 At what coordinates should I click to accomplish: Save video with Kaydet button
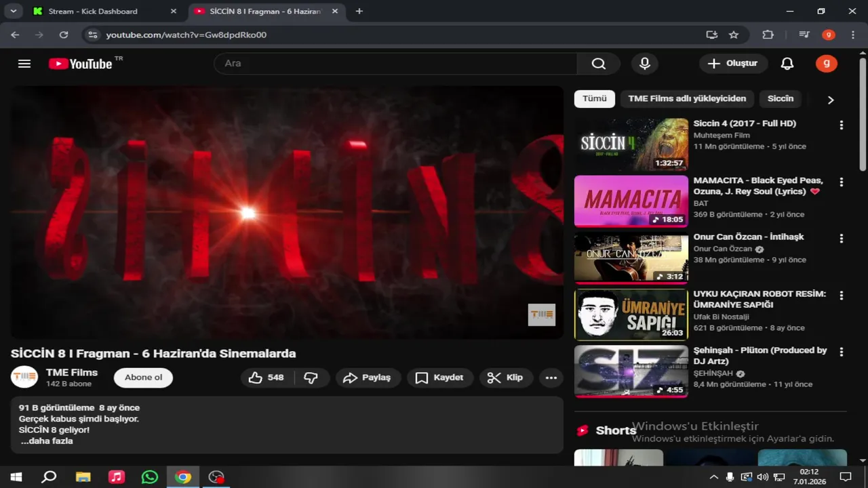439,378
